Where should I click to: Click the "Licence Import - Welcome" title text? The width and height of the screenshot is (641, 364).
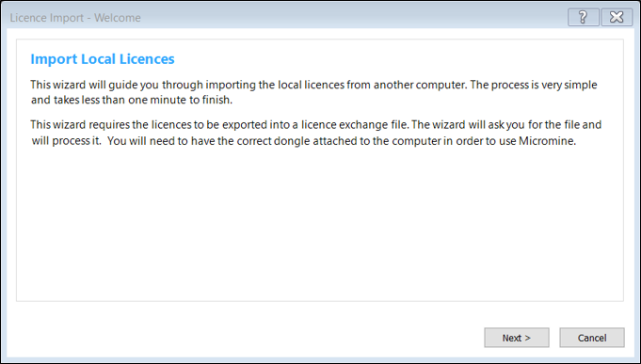tap(75, 18)
